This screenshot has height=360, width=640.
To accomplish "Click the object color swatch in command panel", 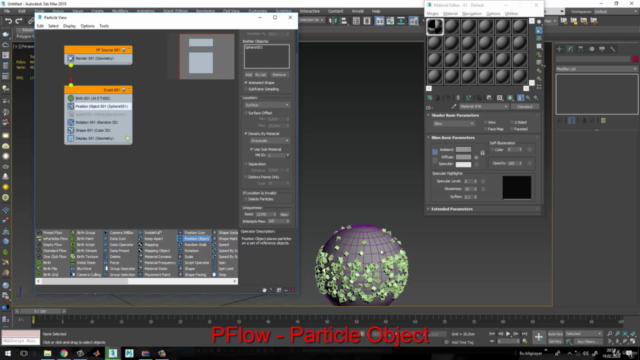I will [x=635, y=59].
